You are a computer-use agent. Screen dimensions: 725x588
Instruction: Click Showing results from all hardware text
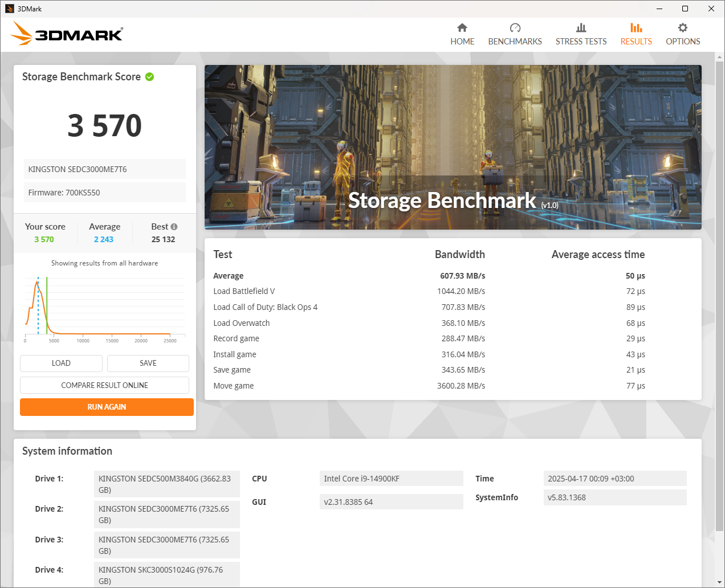pos(105,263)
